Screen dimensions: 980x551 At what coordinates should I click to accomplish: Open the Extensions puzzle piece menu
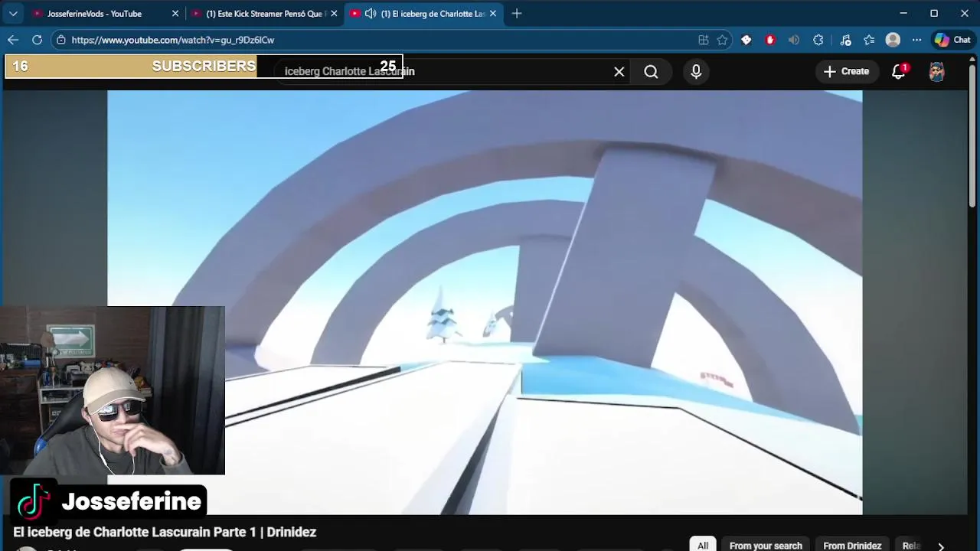(x=818, y=40)
